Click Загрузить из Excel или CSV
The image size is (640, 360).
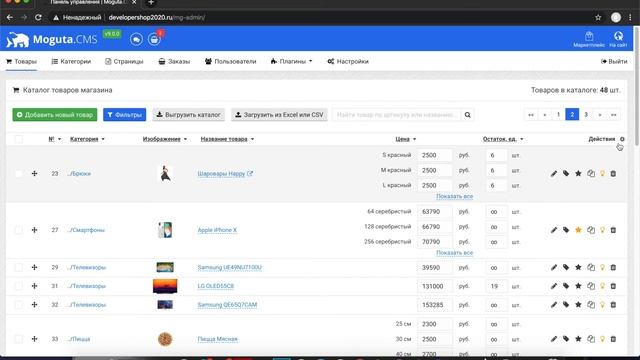(279, 115)
